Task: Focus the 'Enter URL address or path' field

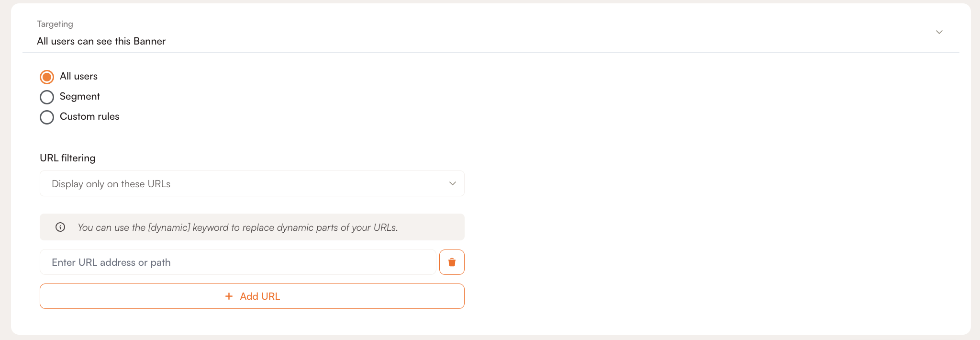Action: click(238, 262)
